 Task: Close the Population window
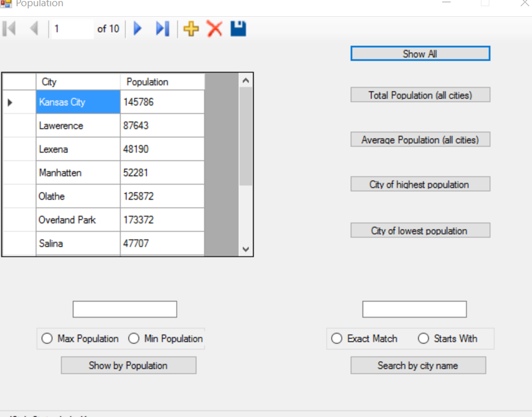click(524, 3)
